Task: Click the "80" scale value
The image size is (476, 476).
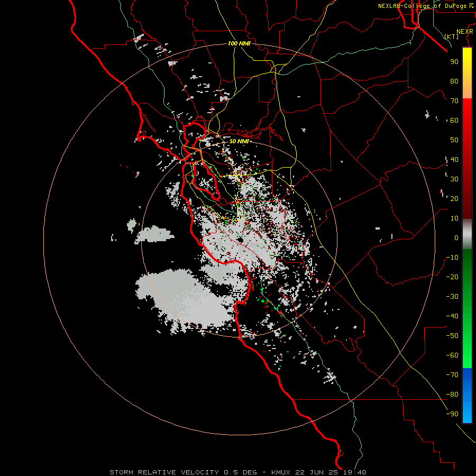Action: 454,81
